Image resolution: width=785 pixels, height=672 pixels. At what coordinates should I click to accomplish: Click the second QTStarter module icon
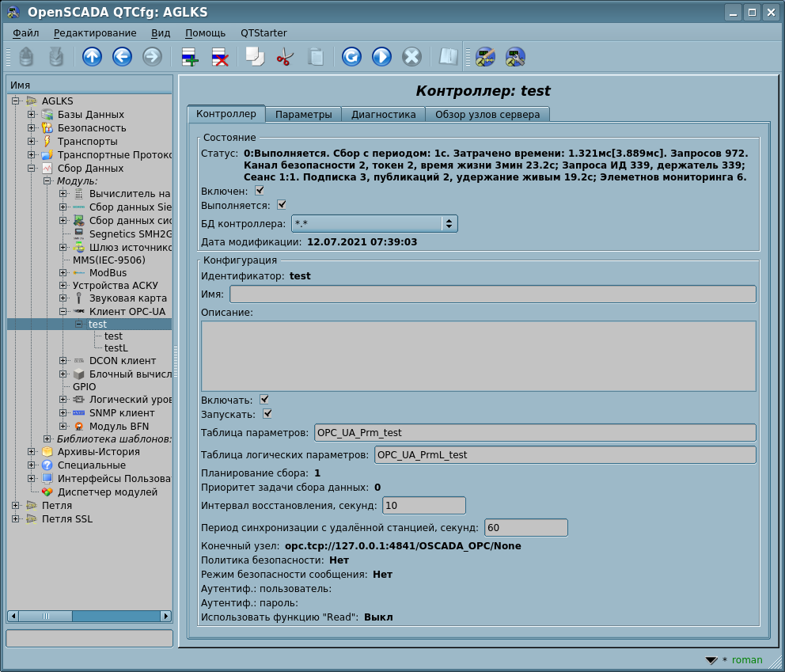pos(515,56)
